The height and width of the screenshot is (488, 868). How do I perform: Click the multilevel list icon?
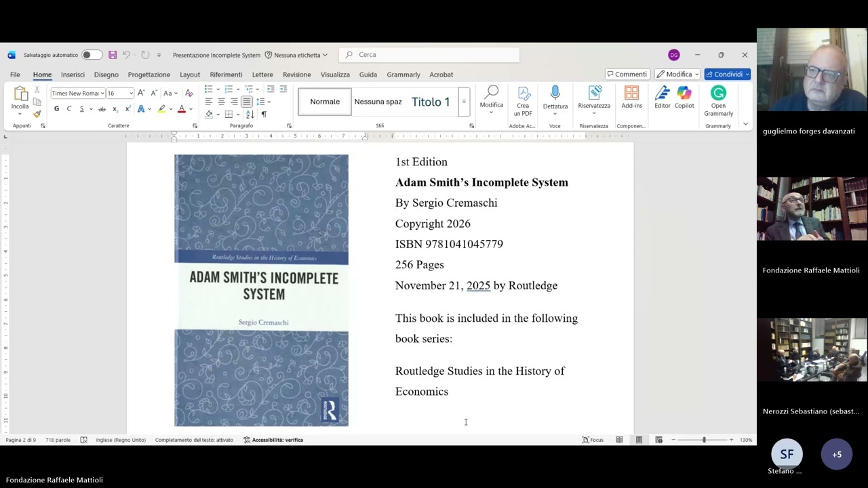(x=249, y=89)
